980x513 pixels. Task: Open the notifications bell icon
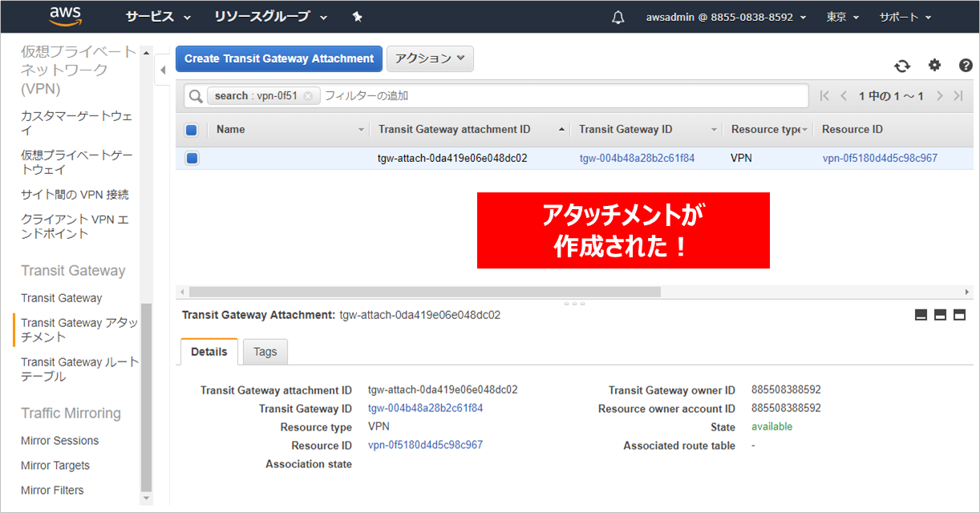[x=618, y=18]
